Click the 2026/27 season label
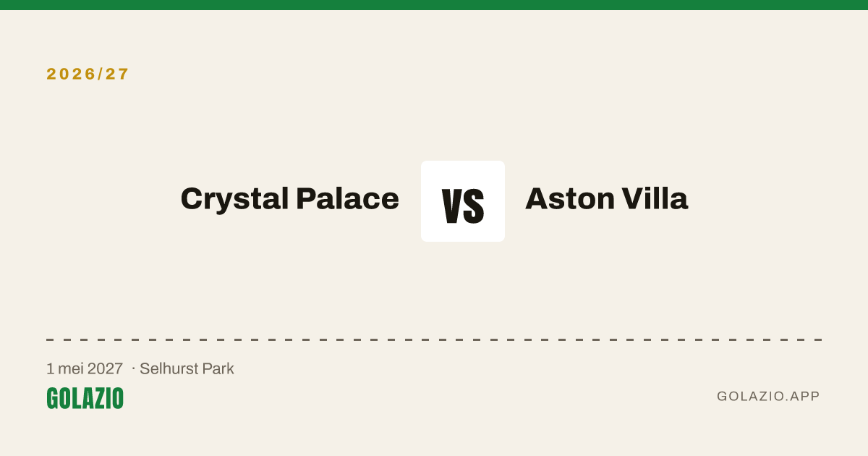The height and width of the screenshot is (456, 868). 88,74
